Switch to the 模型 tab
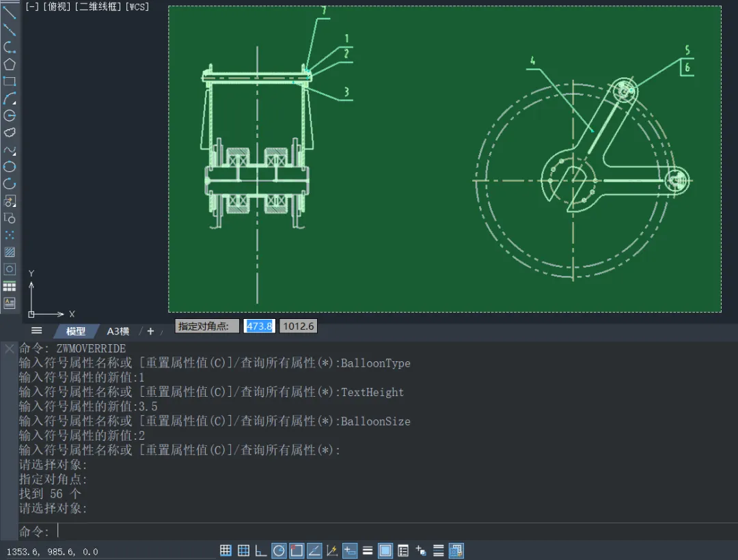The image size is (738, 560). tap(76, 331)
